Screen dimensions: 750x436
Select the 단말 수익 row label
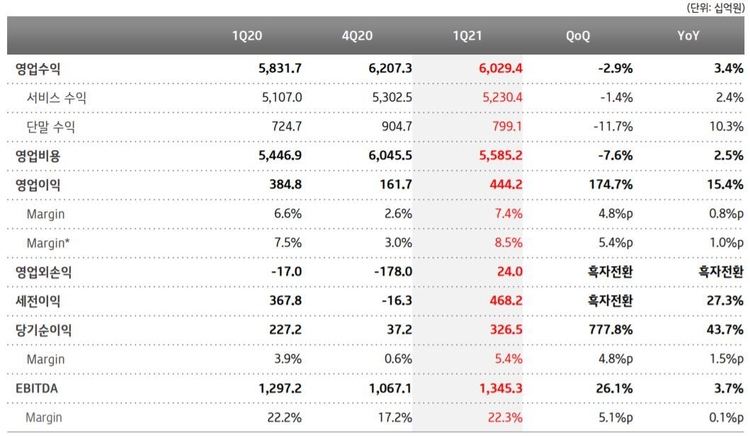coord(51,127)
